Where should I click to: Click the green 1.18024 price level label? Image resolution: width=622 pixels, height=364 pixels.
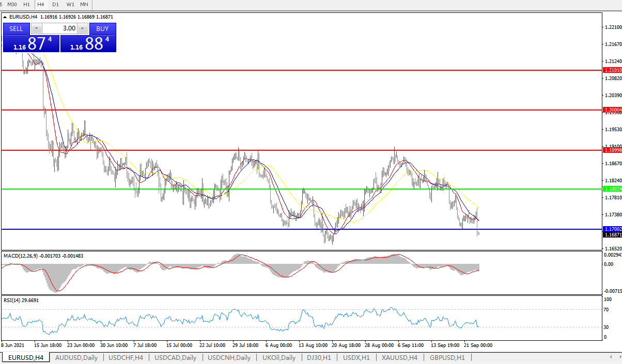tap(612, 189)
